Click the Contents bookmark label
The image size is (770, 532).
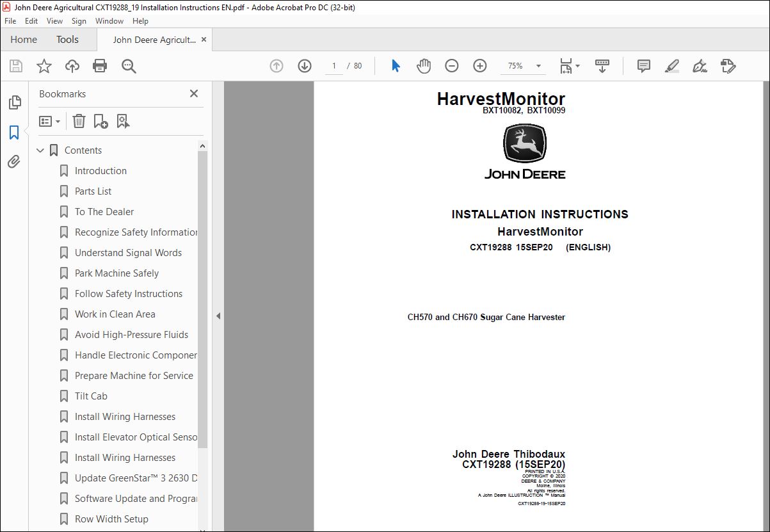(83, 150)
